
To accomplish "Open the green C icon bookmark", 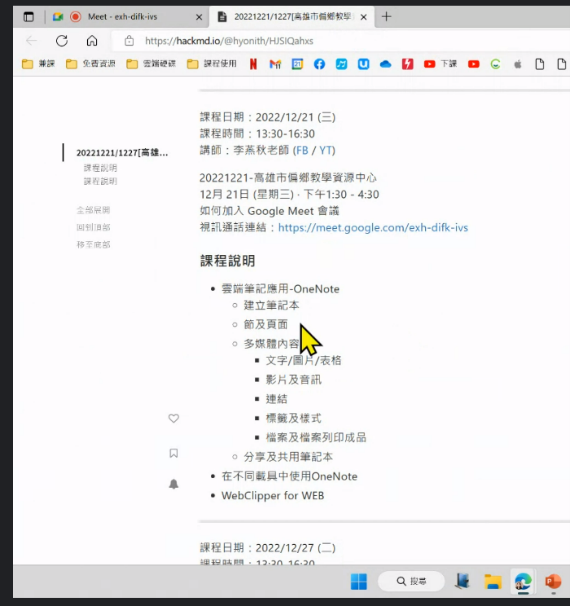I will click(495, 64).
